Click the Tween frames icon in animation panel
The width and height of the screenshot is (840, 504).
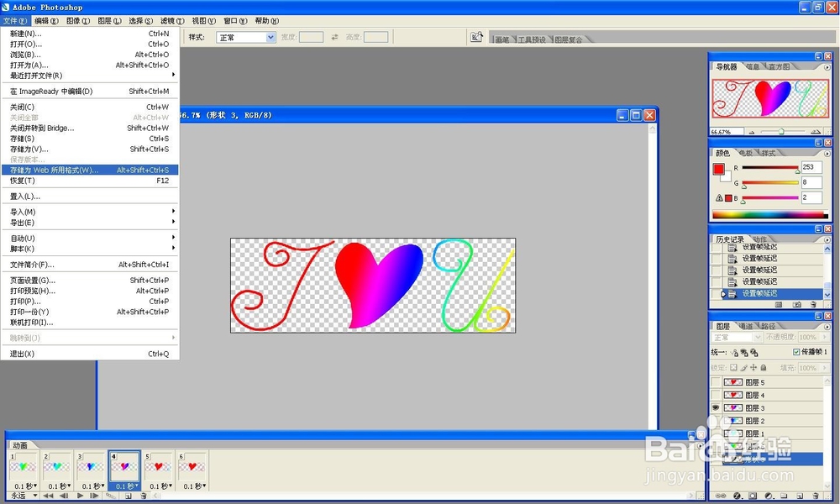tap(109, 496)
